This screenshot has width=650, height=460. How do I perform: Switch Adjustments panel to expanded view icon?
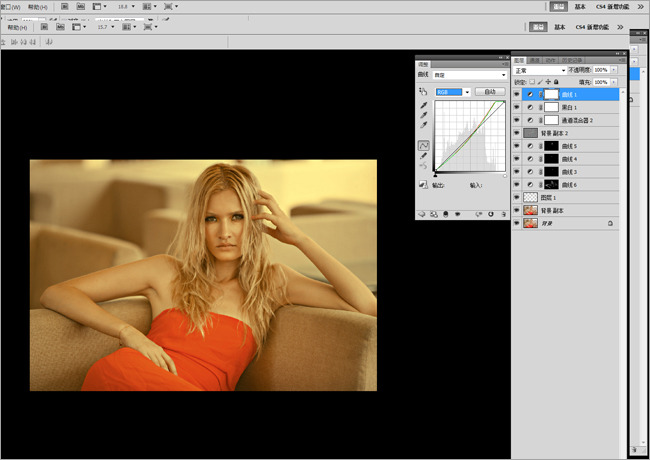click(434, 214)
